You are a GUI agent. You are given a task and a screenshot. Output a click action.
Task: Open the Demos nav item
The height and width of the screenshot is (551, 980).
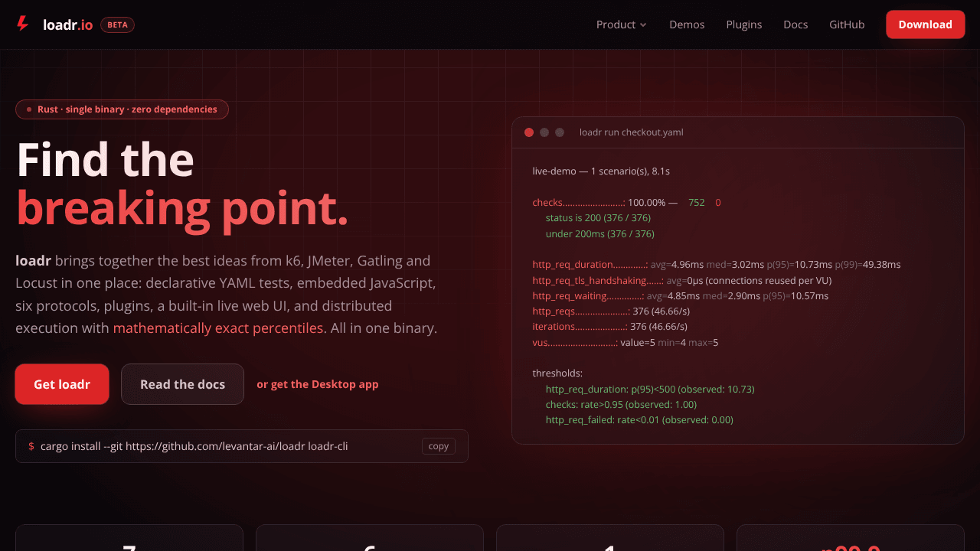687,24
